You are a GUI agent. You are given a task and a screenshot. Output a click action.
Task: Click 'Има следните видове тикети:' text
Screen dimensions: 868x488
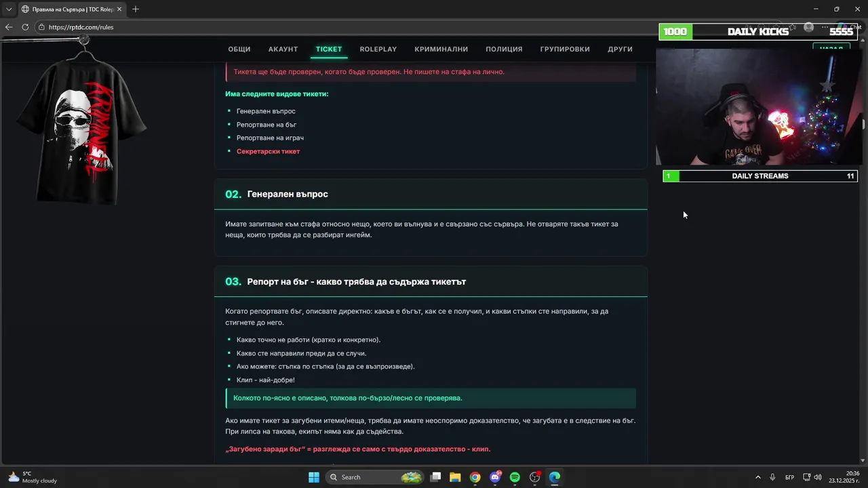(x=277, y=94)
